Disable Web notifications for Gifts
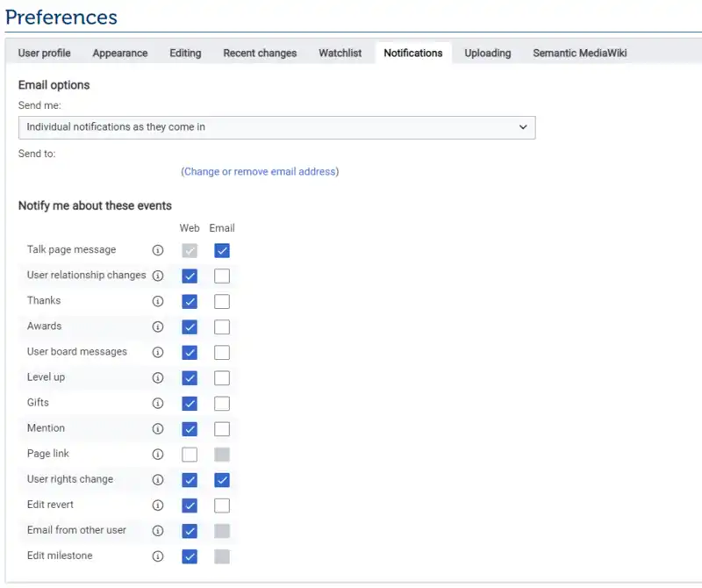The width and height of the screenshot is (702, 588). click(x=190, y=403)
